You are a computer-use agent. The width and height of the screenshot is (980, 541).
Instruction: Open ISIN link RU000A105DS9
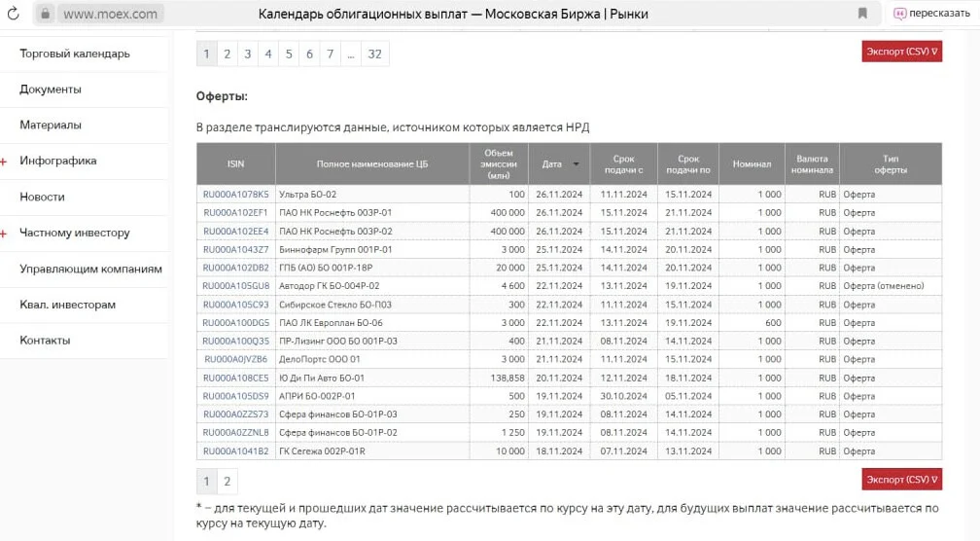tap(235, 396)
